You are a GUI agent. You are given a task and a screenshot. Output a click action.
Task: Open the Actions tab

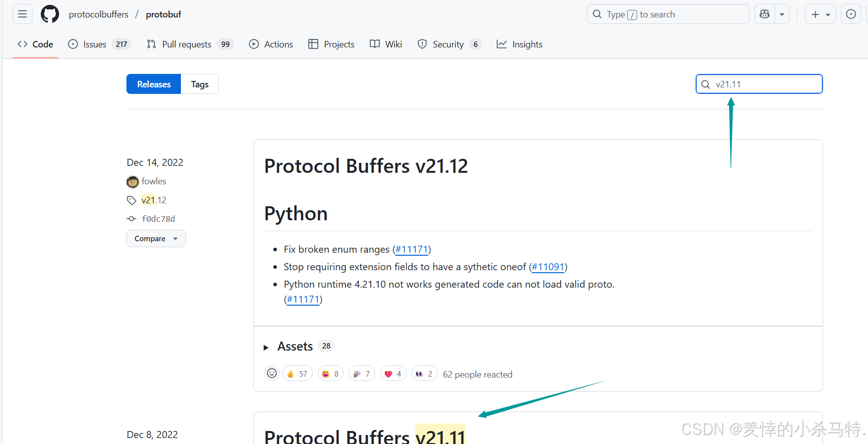[271, 44]
